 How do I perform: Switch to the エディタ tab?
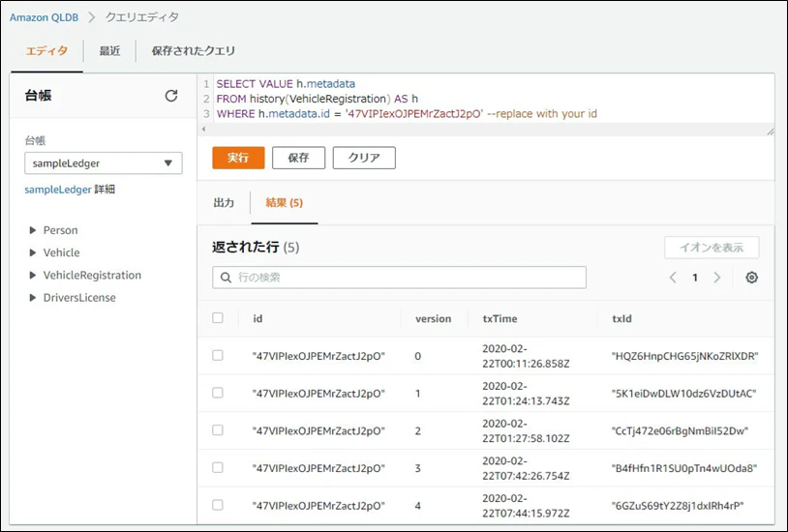click(46, 50)
